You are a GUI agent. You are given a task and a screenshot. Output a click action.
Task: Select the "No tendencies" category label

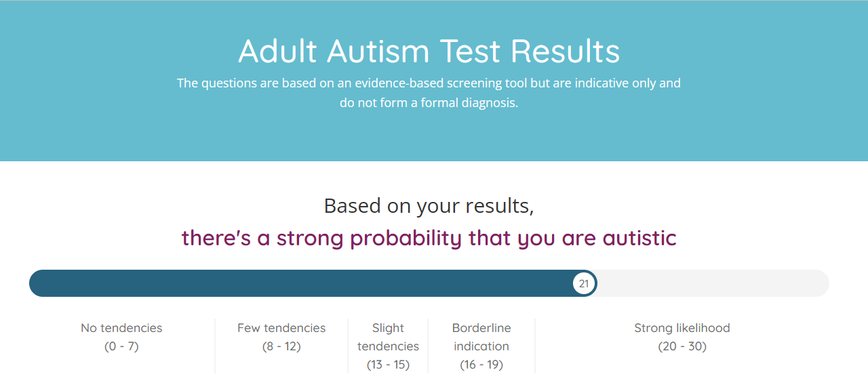click(x=121, y=328)
